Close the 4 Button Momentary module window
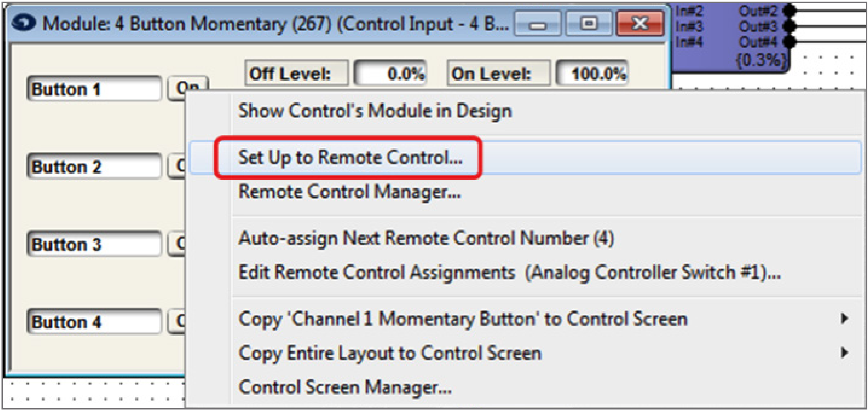The width and height of the screenshot is (868, 410). (640, 24)
